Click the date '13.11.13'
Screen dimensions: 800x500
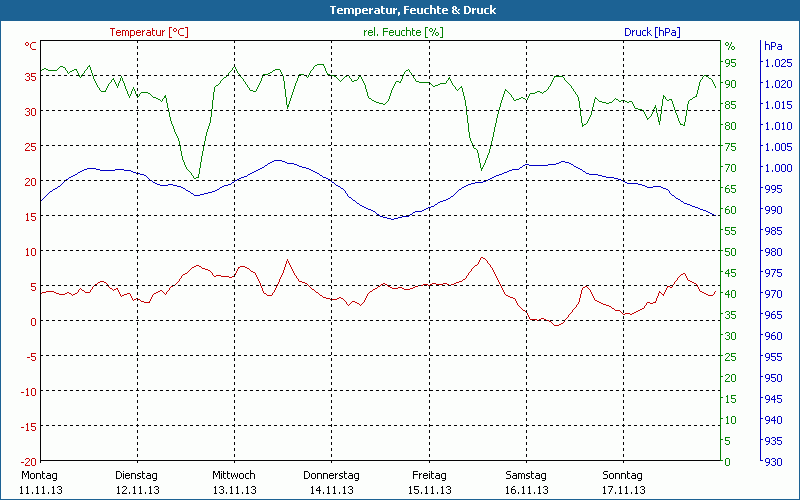click(235, 490)
